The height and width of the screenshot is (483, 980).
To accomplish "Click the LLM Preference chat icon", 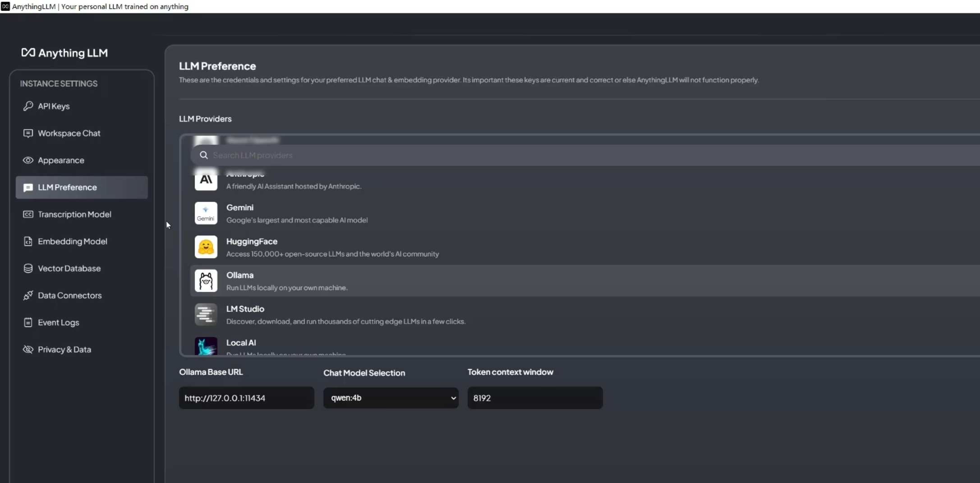I will (x=28, y=187).
